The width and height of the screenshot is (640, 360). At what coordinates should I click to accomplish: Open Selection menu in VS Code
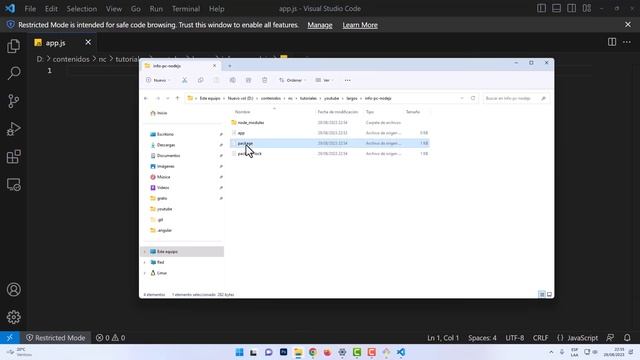82,9
